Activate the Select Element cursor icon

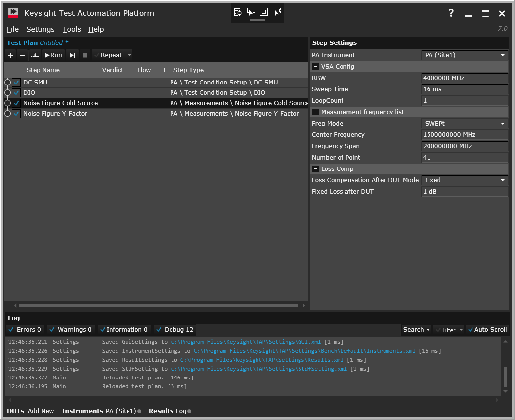(251, 12)
